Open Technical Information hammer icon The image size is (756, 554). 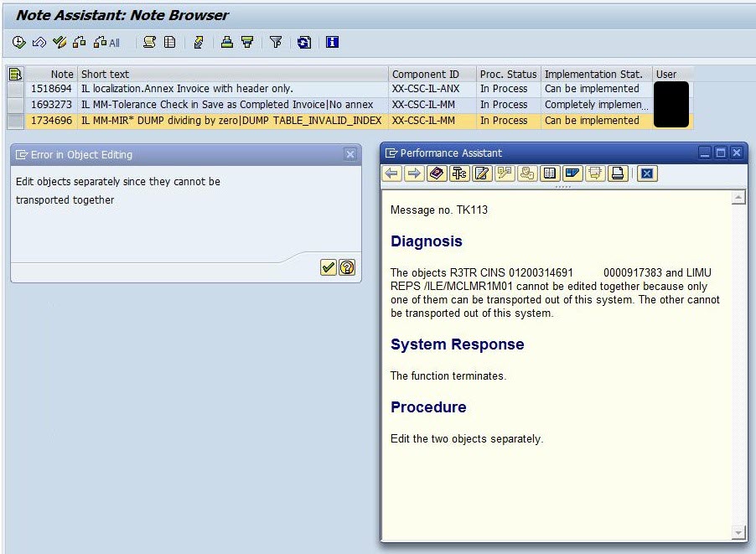(x=459, y=173)
